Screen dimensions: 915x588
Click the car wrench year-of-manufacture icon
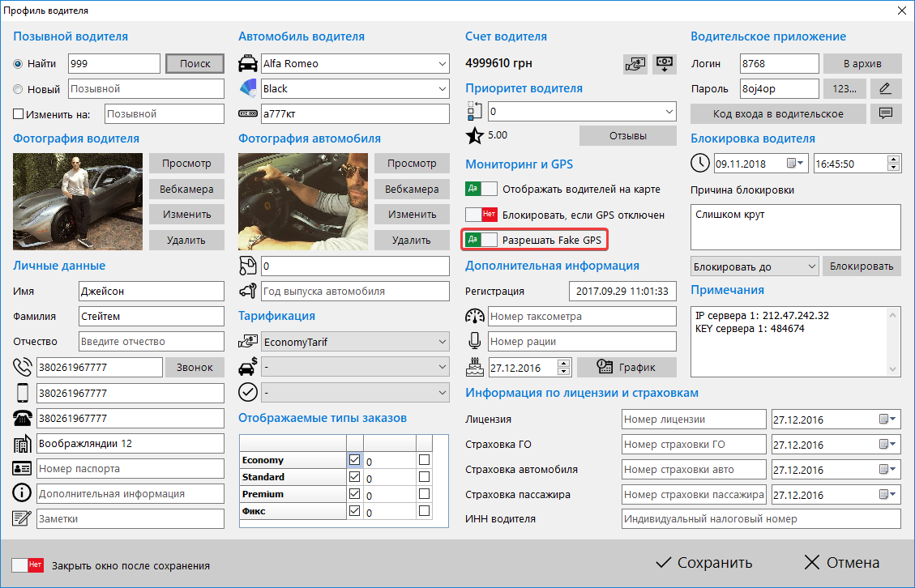(x=248, y=291)
